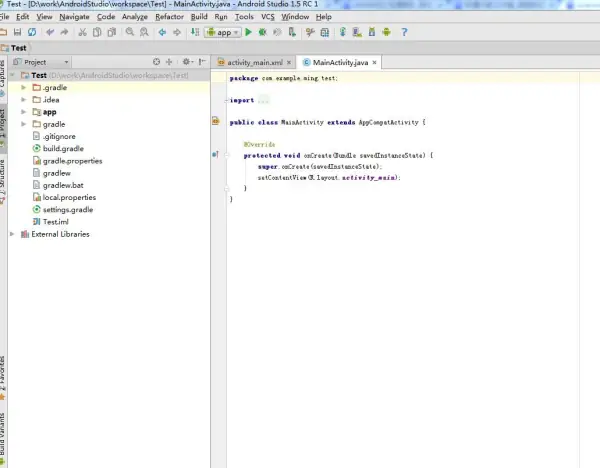
Task: Toggle the Favorites side tool window
Action: click(3, 378)
